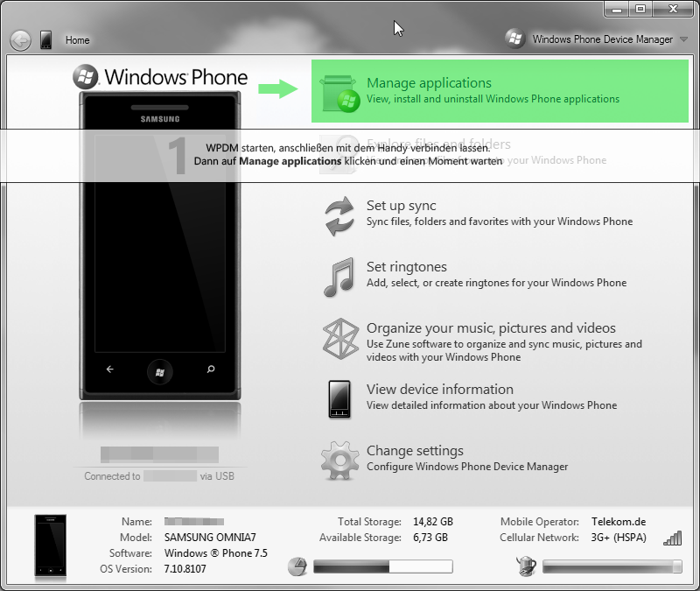Image resolution: width=700 pixels, height=591 pixels.
Task: Click the small phone thumbnail in status area
Action: 51,545
